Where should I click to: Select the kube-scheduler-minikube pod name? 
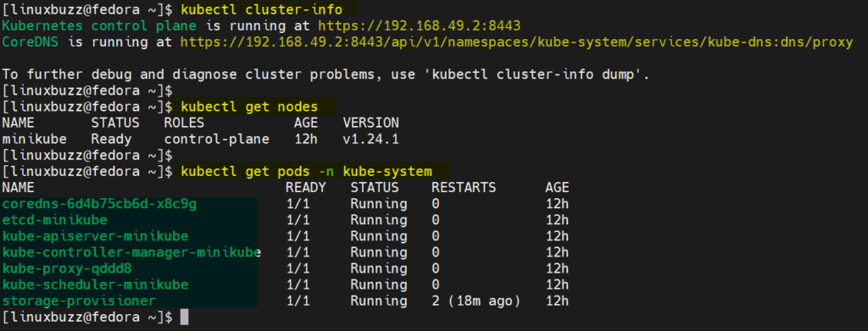[x=95, y=284]
